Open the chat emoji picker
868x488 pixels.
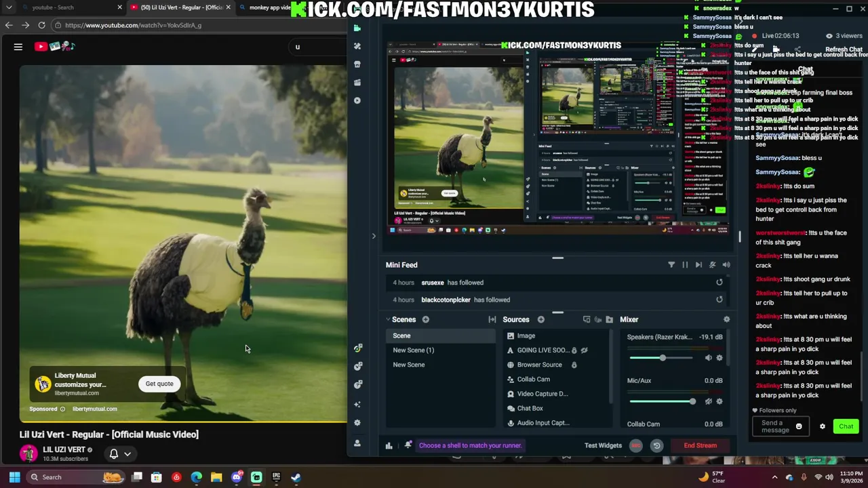point(799,426)
